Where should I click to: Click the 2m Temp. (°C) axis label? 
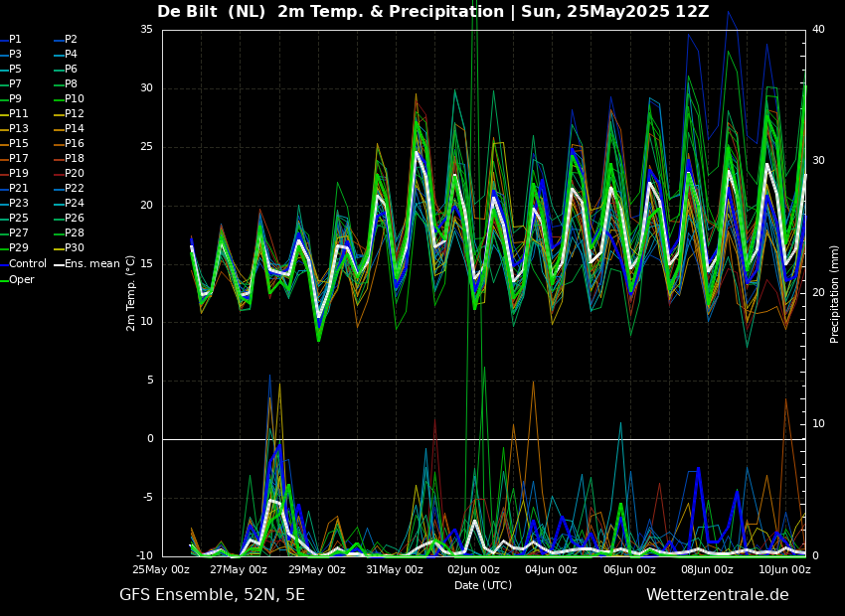click(x=130, y=293)
